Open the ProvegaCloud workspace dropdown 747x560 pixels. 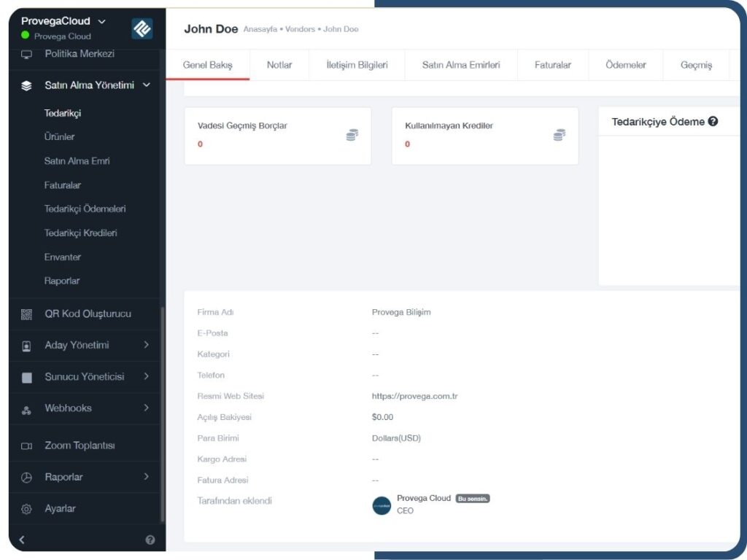tap(101, 21)
